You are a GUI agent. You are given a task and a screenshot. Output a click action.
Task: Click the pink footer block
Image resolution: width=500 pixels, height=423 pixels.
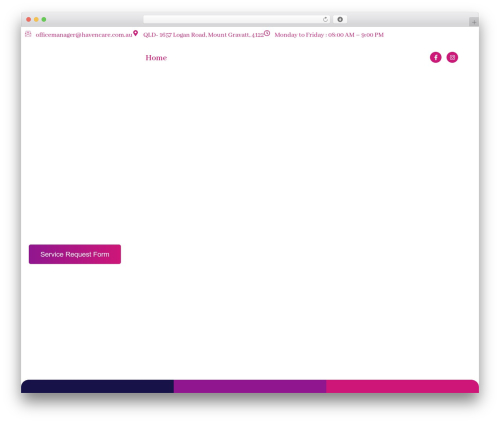point(403,386)
